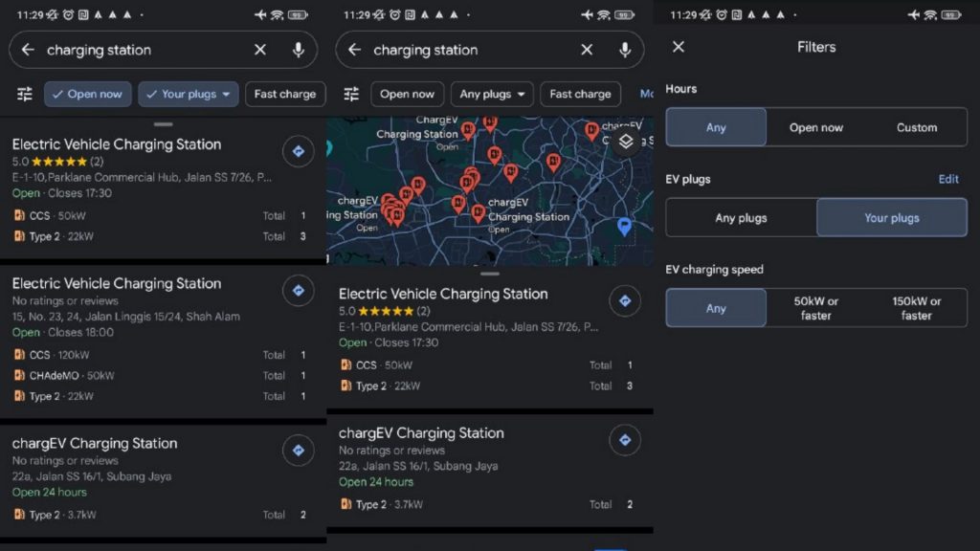Toggle Fast charge chip on left screen
This screenshot has width=980, height=551.
pyautogui.click(x=285, y=95)
